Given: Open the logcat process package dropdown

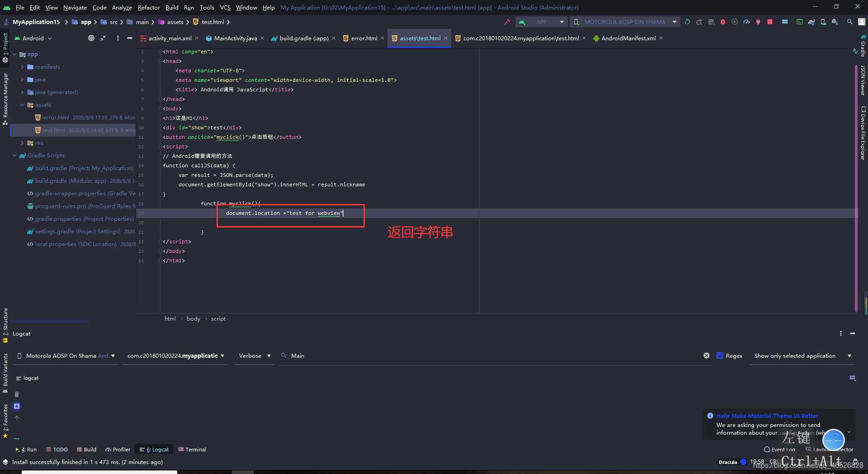Looking at the screenshot, I should (x=175, y=355).
